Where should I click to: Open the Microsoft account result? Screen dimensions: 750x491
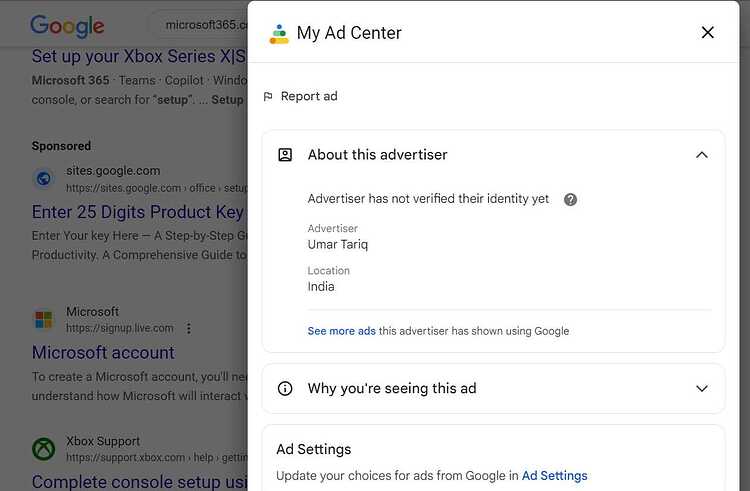pos(103,353)
